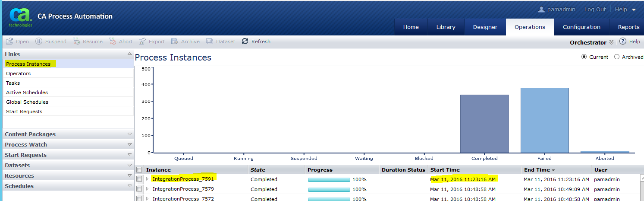
Task: Click the Resume icon in toolbar
Action: (x=76, y=41)
